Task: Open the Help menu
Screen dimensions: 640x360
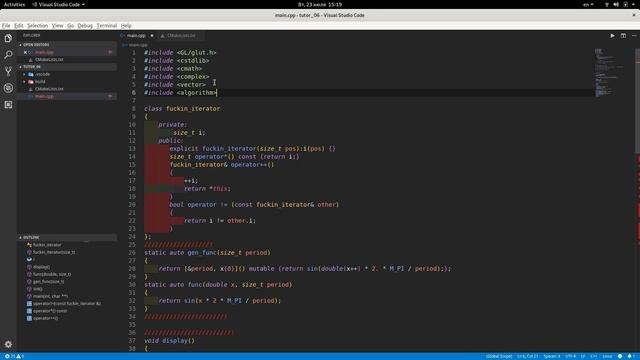Action: [126, 26]
